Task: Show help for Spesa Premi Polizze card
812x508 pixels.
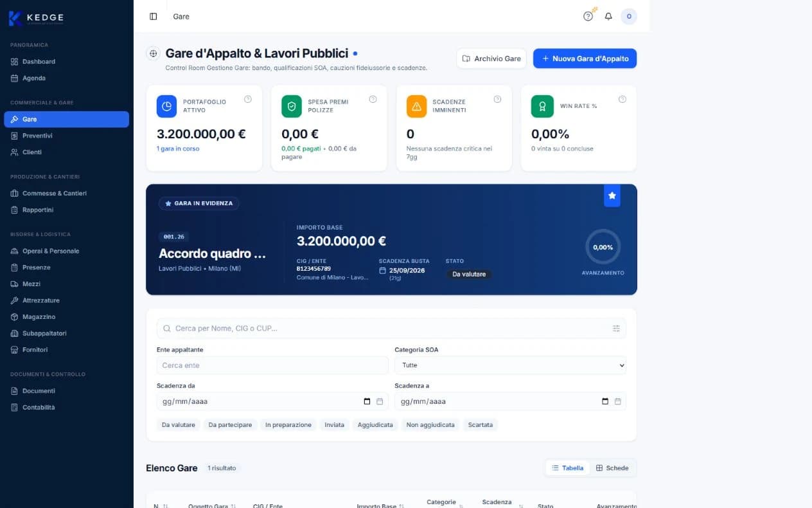Action: 373,99
